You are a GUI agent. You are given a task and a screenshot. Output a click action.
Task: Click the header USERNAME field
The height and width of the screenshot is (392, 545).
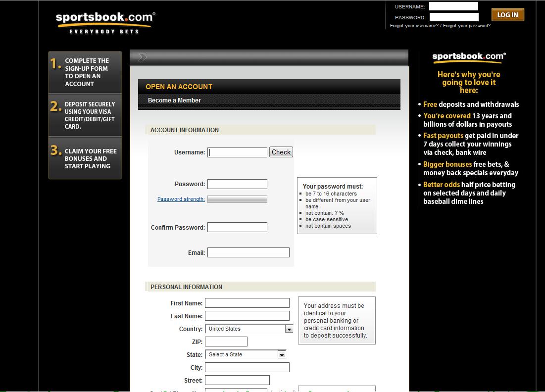point(453,6)
